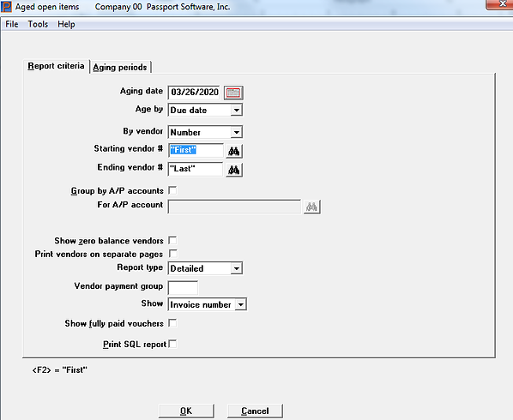Expand the Age by dropdown
Image resolution: width=513 pixels, height=420 pixels.
[x=236, y=111]
